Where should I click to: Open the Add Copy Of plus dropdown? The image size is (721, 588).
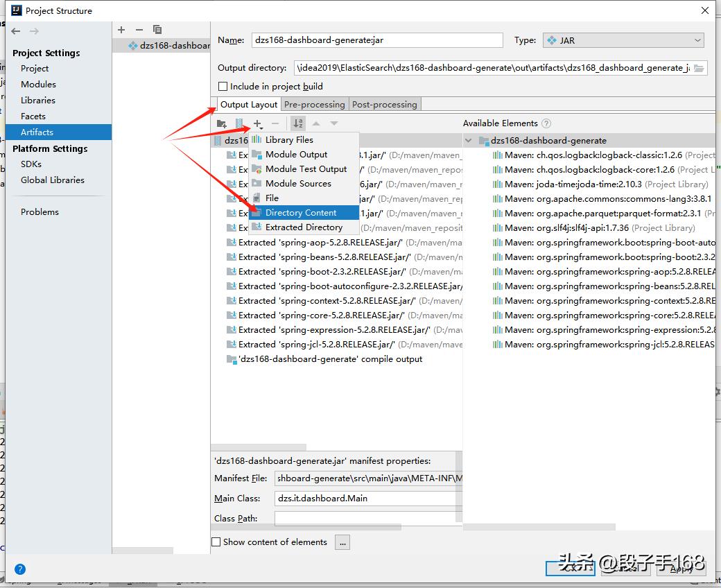[x=258, y=123]
